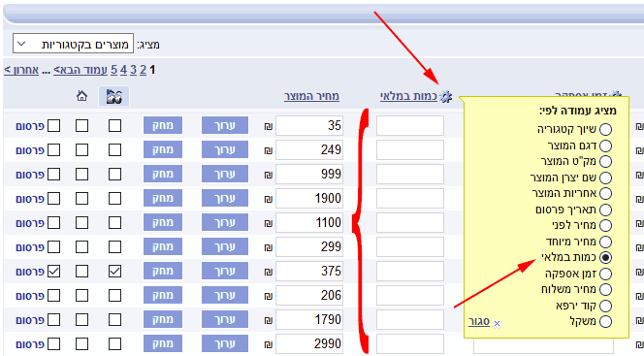
Task: Click the price field showing 1900
Action: 309,198
